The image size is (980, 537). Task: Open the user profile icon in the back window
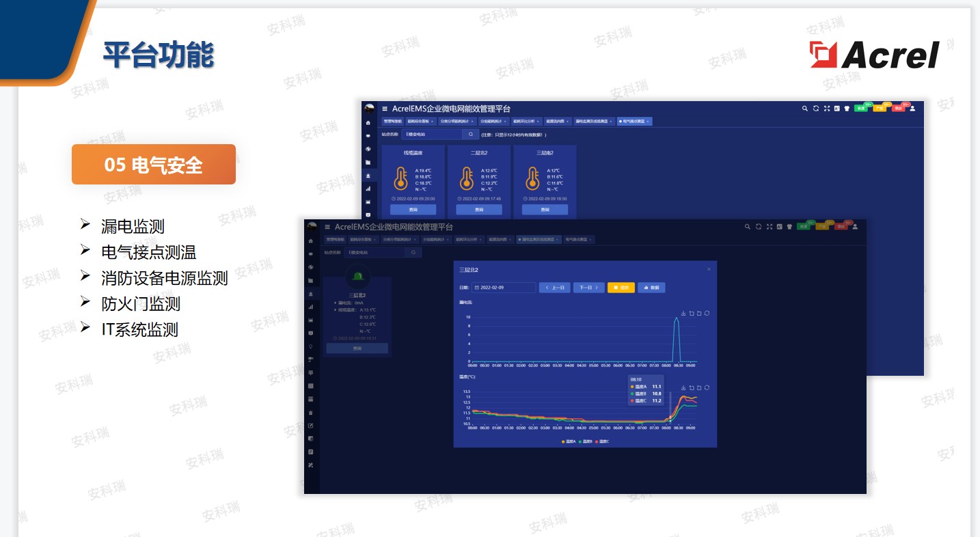point(912,109)
